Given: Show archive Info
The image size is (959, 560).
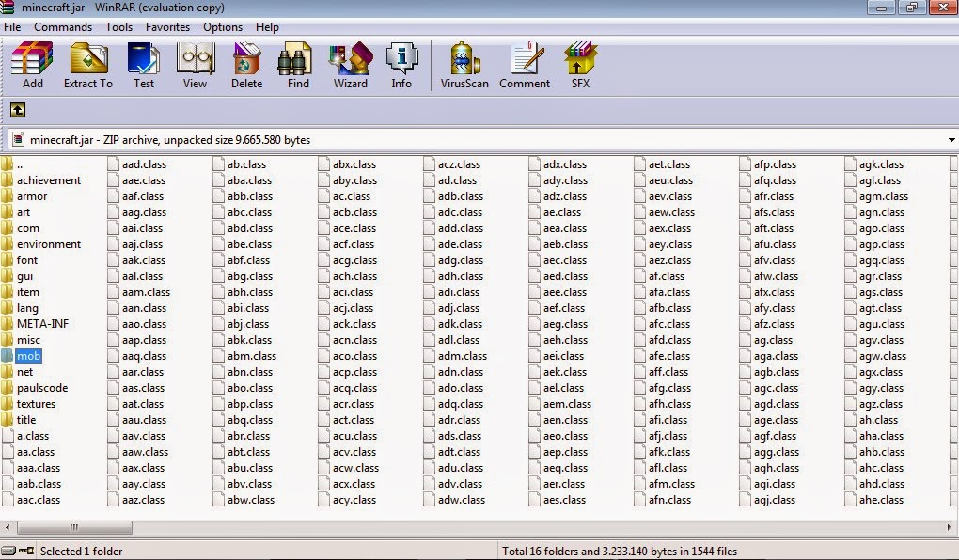Looking at the screenshot, I should coord(401,66).
